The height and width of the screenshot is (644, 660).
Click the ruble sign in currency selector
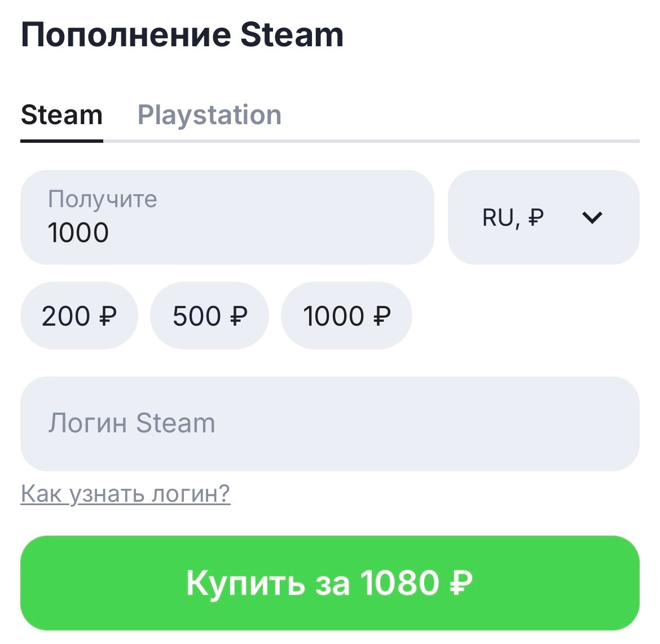click(x=535, y=218)
